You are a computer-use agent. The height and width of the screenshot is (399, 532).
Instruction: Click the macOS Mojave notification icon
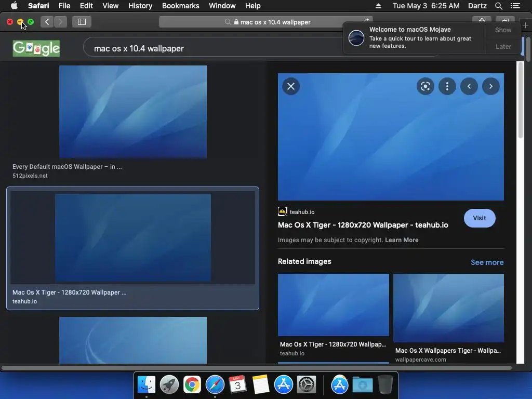[x=356, y=37]
